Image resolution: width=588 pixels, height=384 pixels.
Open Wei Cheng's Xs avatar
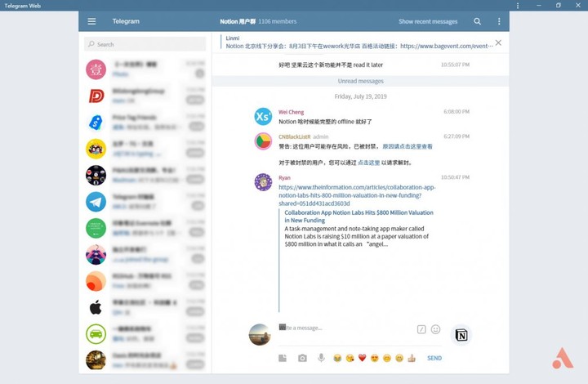click(263, 116)
